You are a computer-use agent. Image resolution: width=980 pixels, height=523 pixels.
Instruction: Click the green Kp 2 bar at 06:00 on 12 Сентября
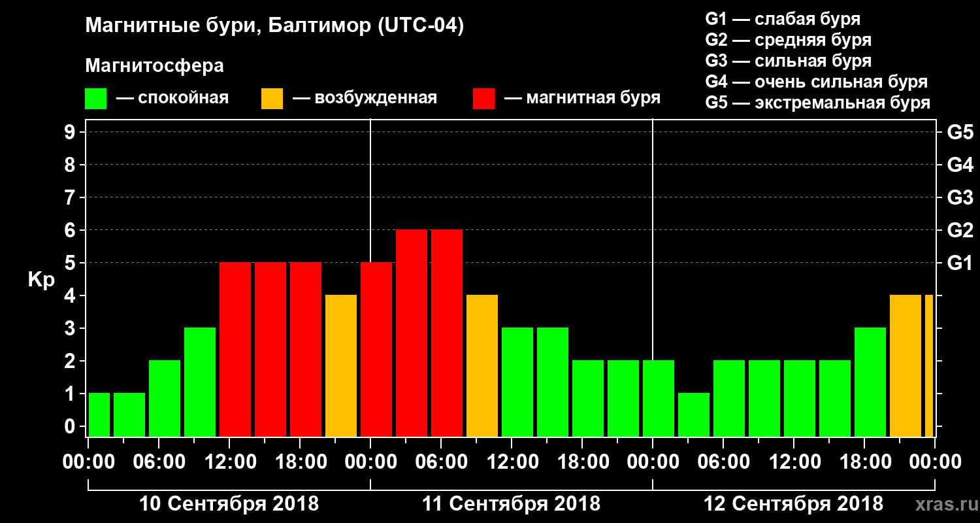[x=729, y=398]
